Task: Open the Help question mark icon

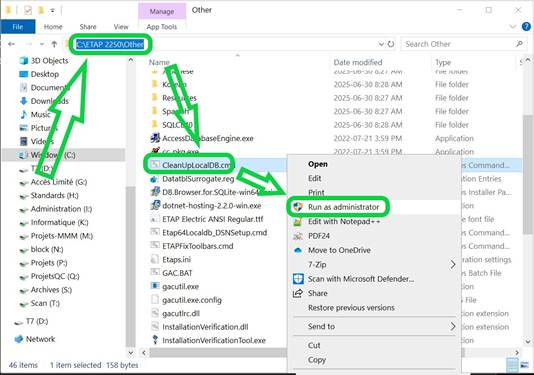Action: pos(526,27)
